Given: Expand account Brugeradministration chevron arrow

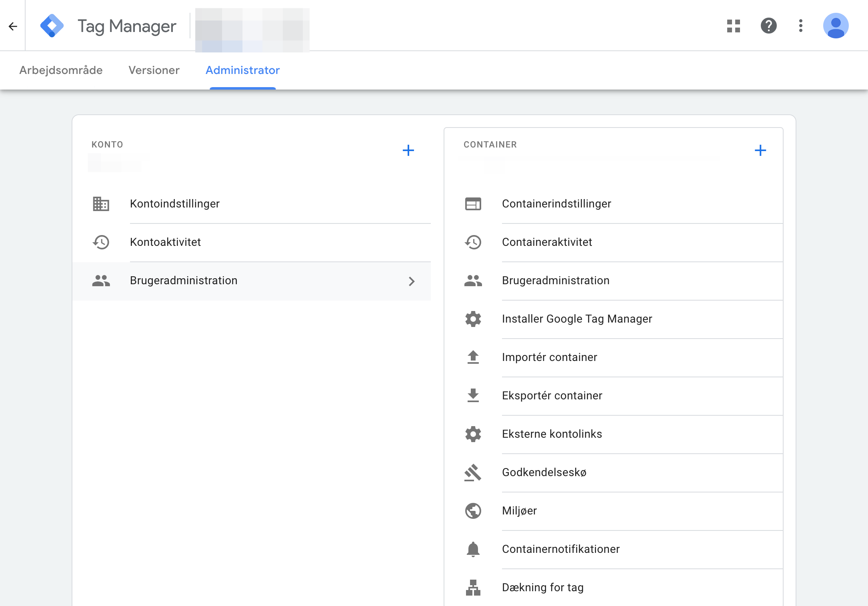Looking at the screenshot, I should coord(412,281).
